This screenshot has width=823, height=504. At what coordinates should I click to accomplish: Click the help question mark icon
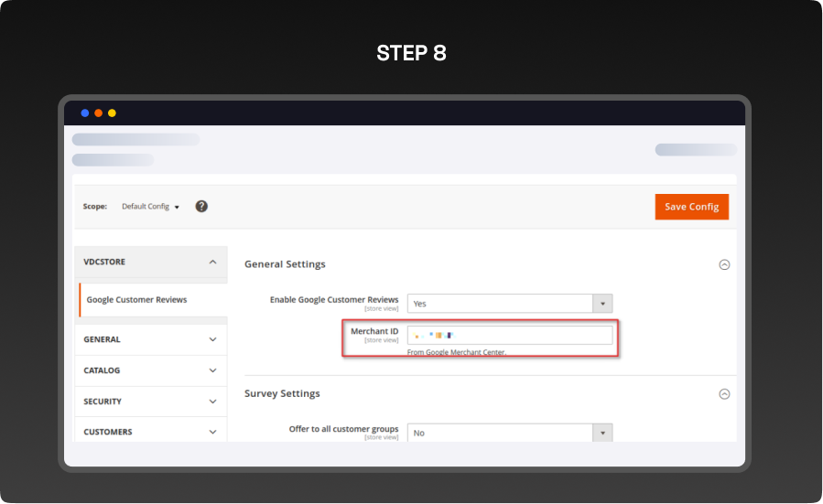[x=201, y=206]
